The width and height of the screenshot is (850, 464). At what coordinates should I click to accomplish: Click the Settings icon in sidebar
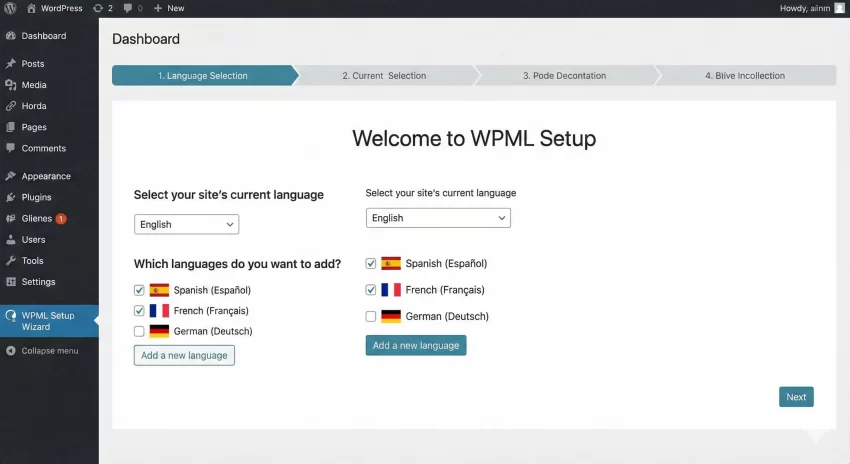(x=10, y=282)
